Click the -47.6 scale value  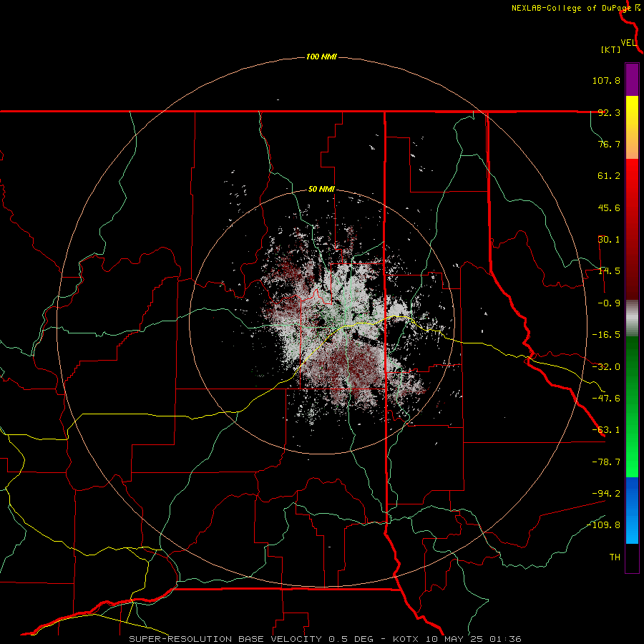606,398
